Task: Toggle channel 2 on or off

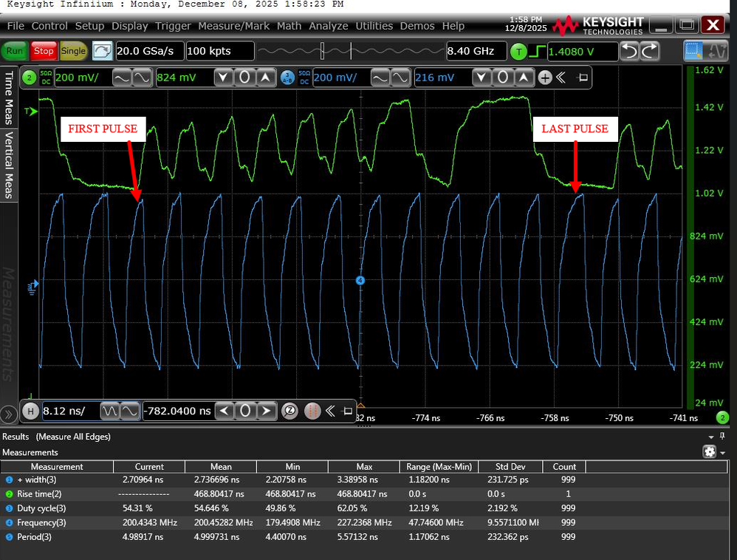Action: click(x=30, y=78)
